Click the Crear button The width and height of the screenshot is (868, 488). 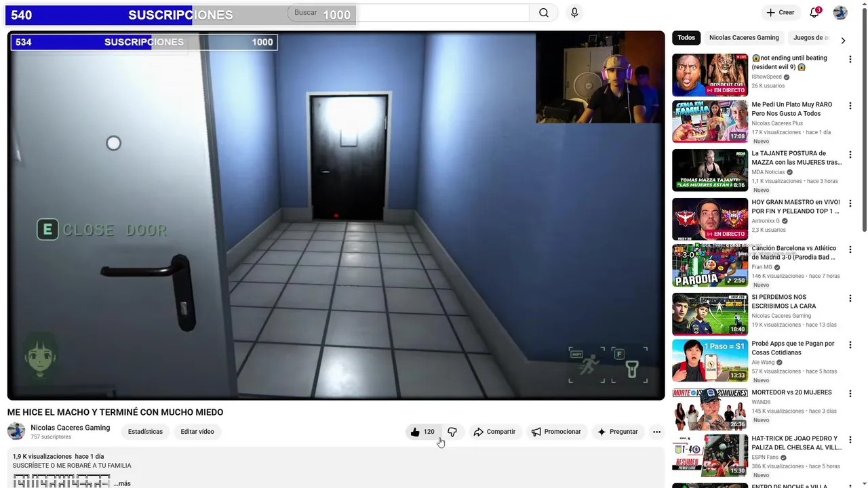(x=780, y=12)
